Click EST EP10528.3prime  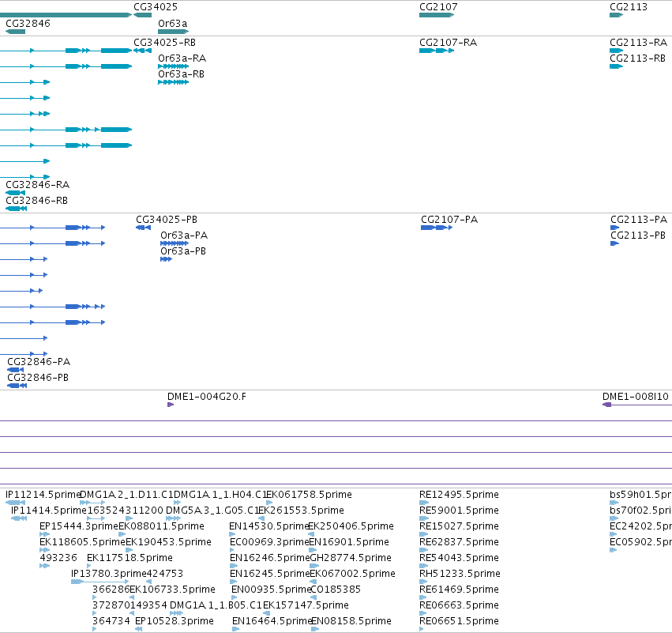174,621
